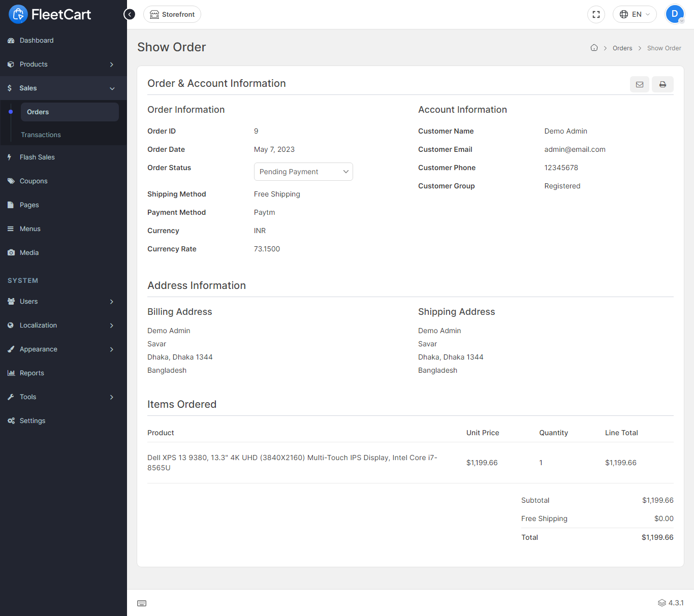Image resolution: width=694 pixels, height=616 pixels.
Task: Click the Localization globe icon
Action: (11, 326)
